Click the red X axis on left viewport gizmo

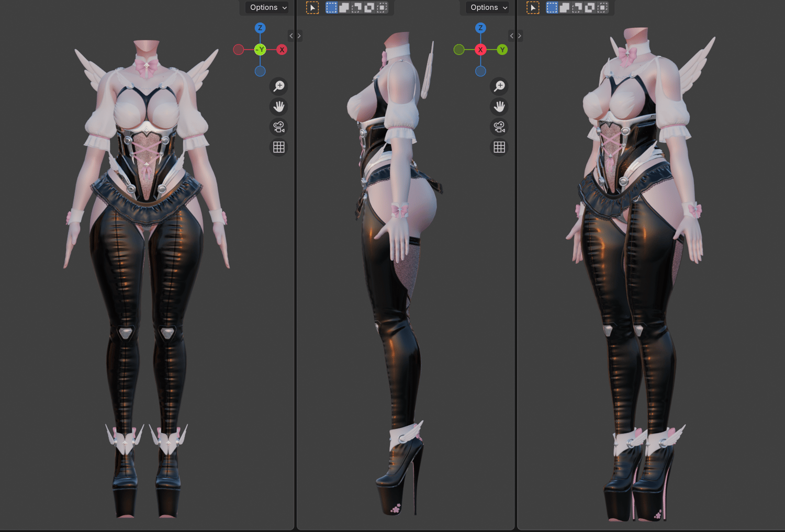coord(282,50)
